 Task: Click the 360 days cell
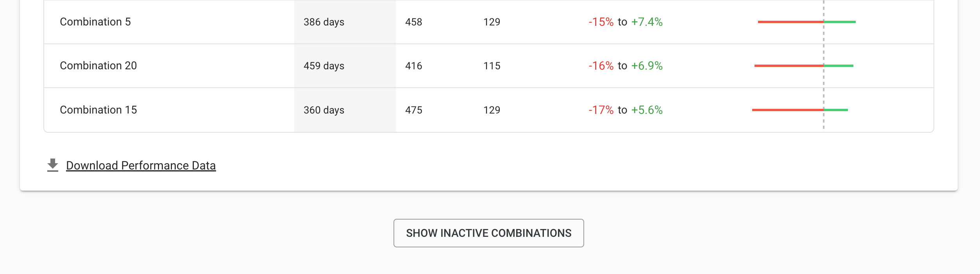point(324,110)
